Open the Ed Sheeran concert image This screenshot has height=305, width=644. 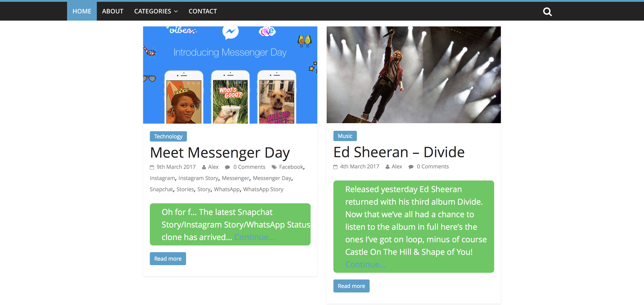(x=413, y=75)
